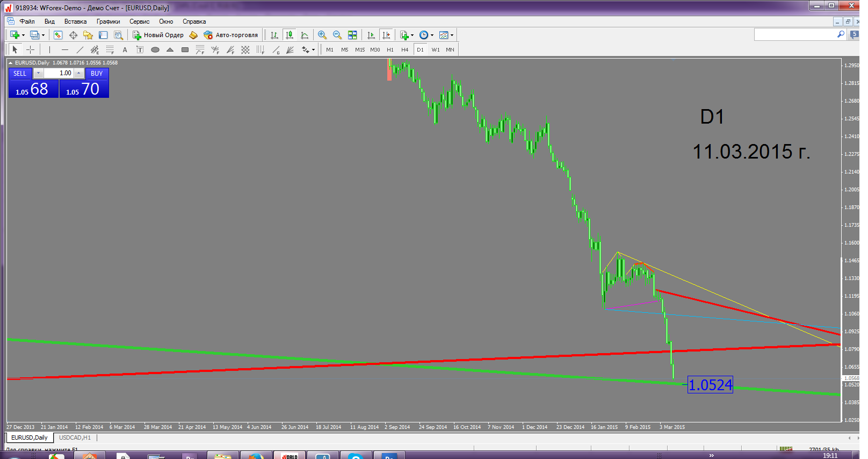868x459 pixels.
Task: Increase the trade volume with up arrow
Action: pos(79,73)
